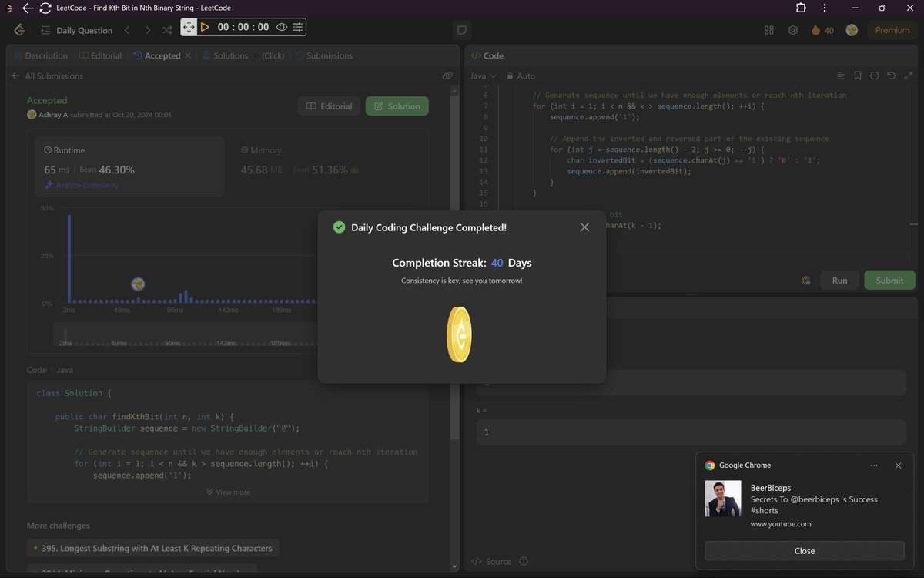Click the tallest bar at 2ms

[69, 258]
